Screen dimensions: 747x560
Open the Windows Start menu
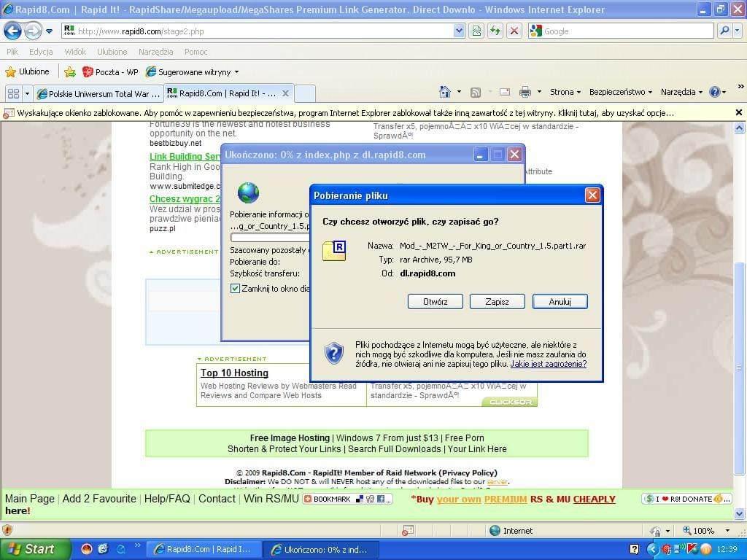tap(35, 549)
